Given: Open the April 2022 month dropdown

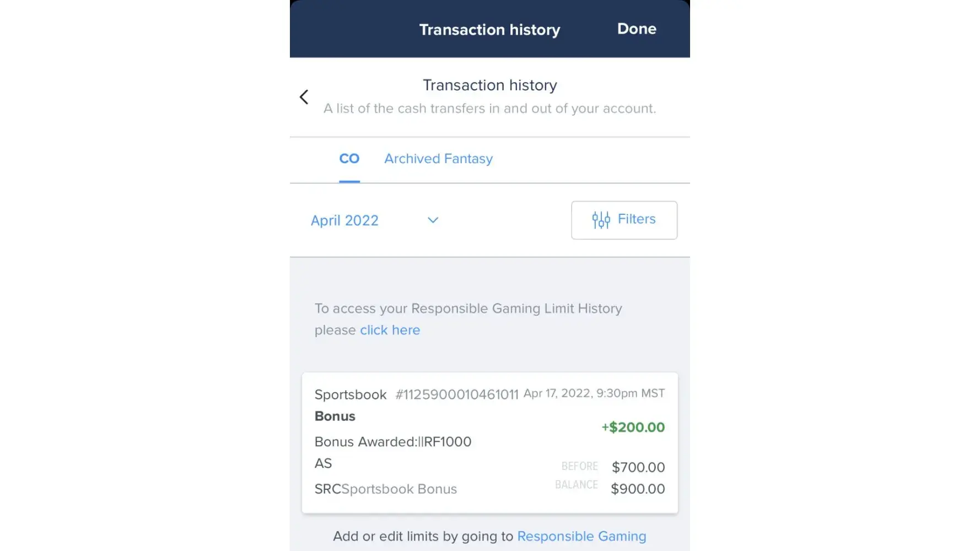Looking at the screenshot, I should pyautogui.click(x=344, y=220).
